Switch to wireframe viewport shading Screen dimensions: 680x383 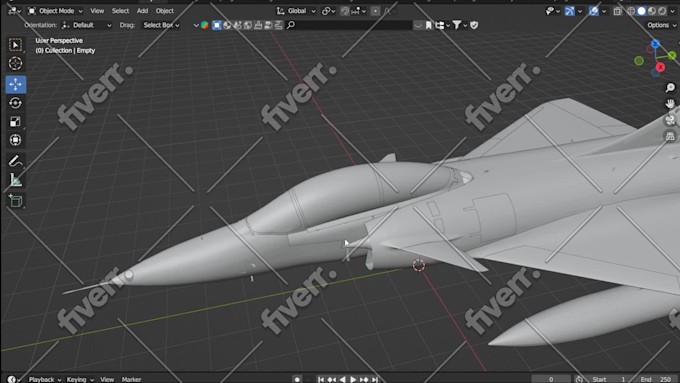pos(631,11)
